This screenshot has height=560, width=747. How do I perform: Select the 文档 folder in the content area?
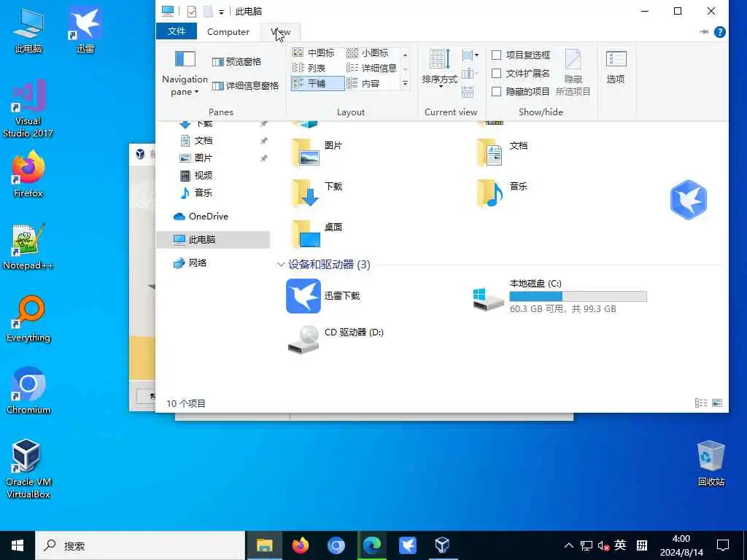tap(502, 152)
